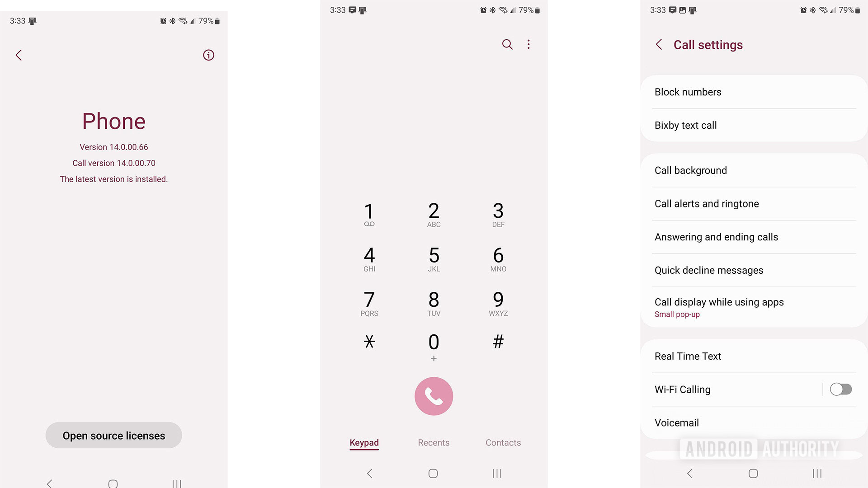The height and width of the screenshot is (488, 868).
Task: Select the Keypad tab in dialer
Action: click(364, 442)
